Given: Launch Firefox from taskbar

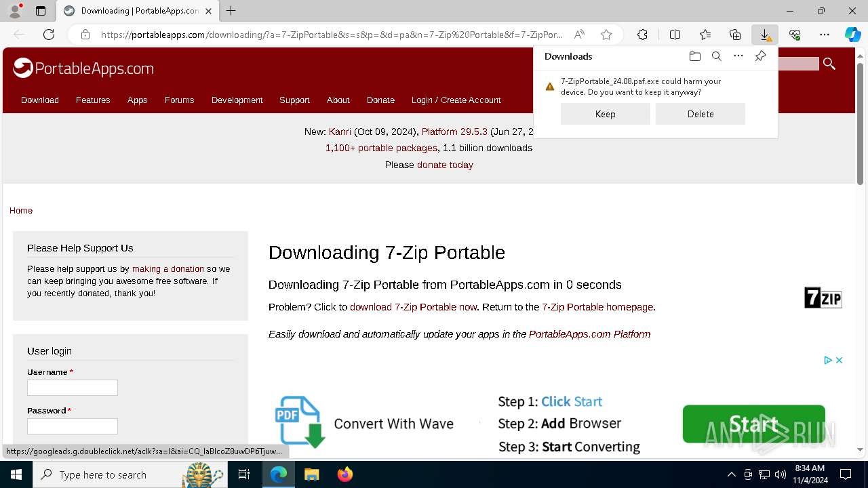Looking at the screenshot, I should pyautogui.click(x=344, y=474).
